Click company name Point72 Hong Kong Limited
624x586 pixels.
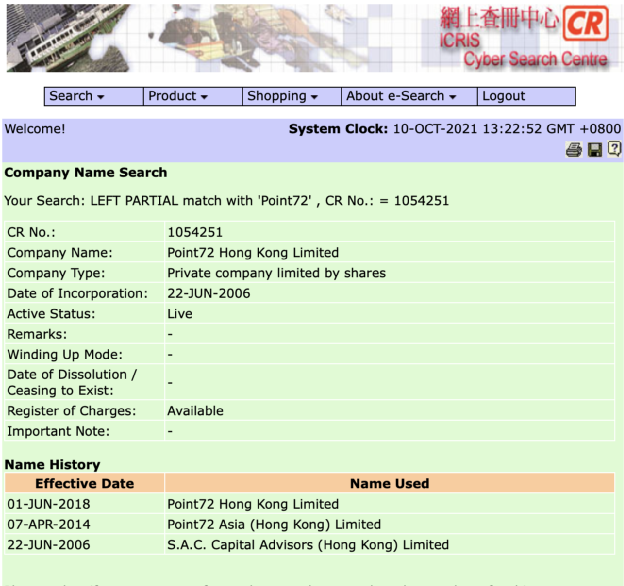[253, 253]
